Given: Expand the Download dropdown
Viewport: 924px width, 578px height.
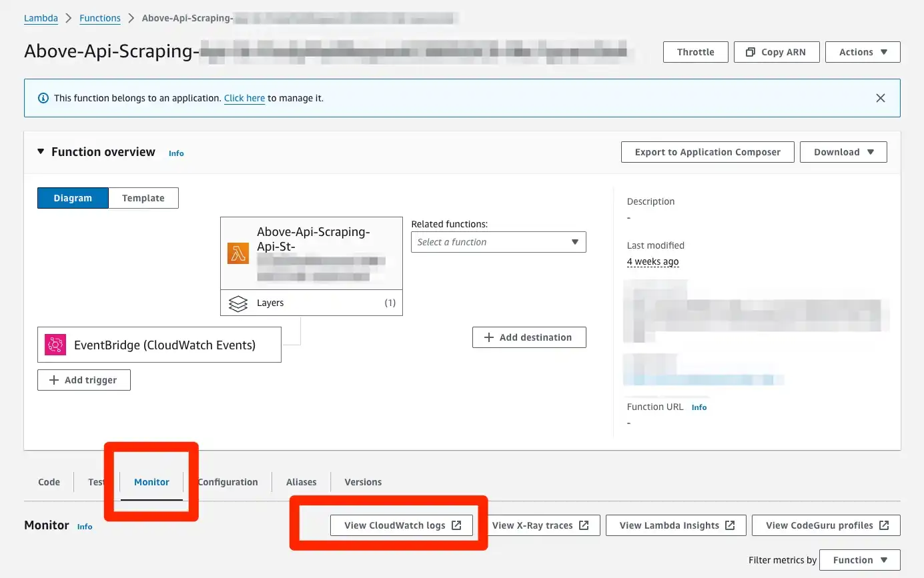Looking at the screenshot, I should tap(843, 152).
